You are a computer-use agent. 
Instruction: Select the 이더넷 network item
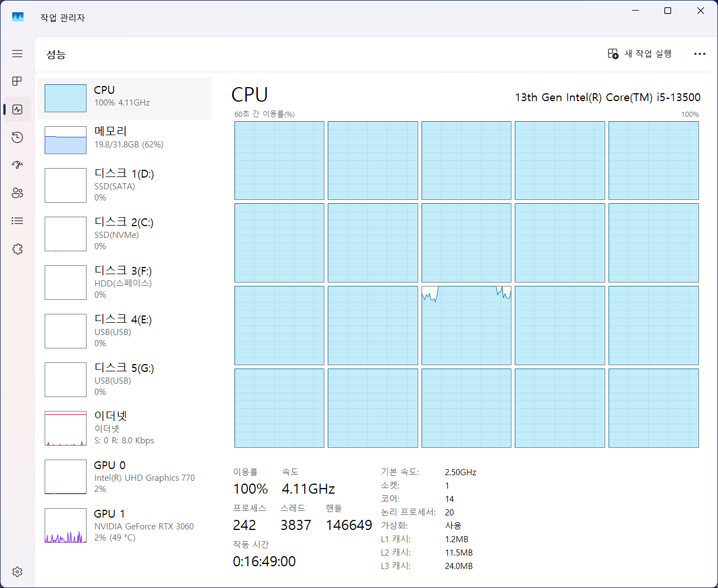click(x=125, y=428)
